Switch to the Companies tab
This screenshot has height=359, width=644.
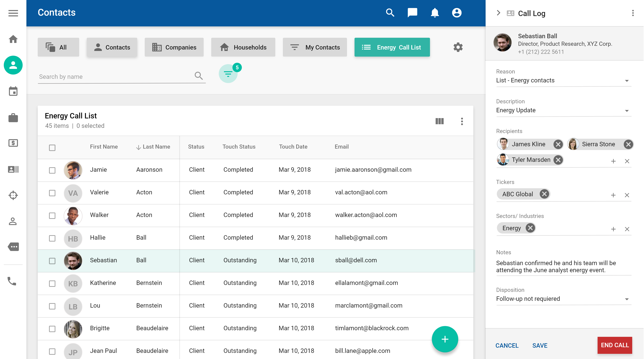pos(174,47)
